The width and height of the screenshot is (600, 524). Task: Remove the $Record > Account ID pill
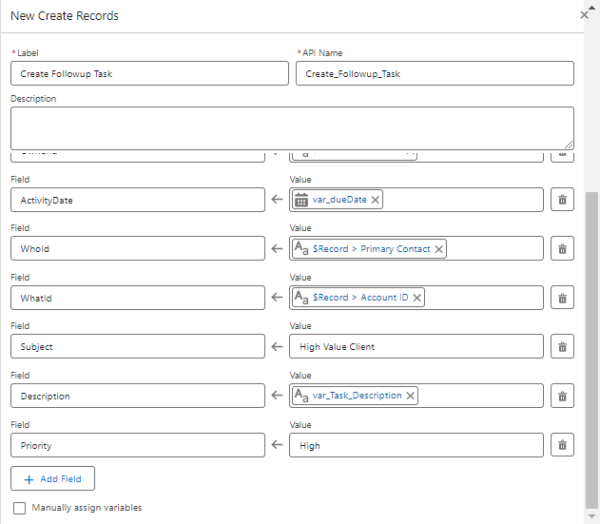coord(417,298)
